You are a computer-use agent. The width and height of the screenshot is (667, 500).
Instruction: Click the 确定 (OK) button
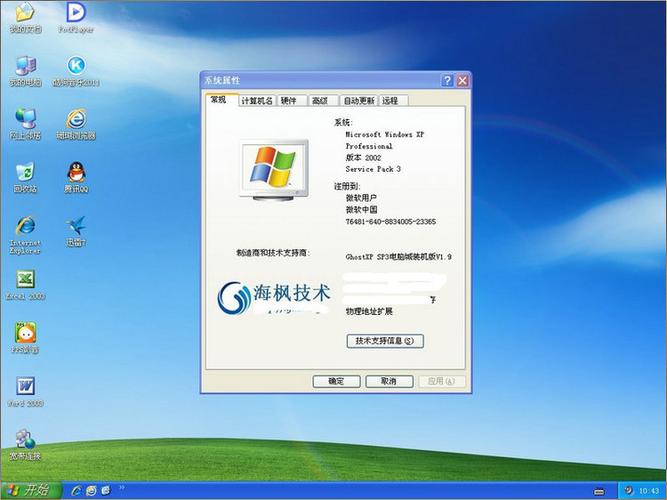336,381
